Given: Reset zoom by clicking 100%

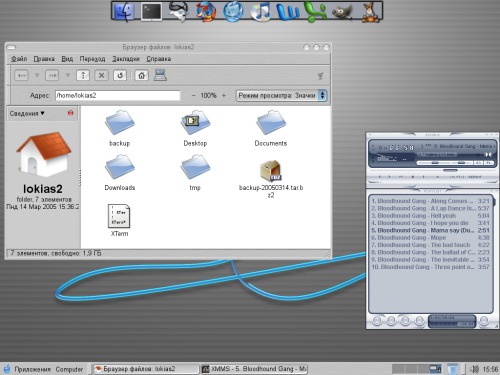Looking at the screenshot, I should [x=208, y=95].
